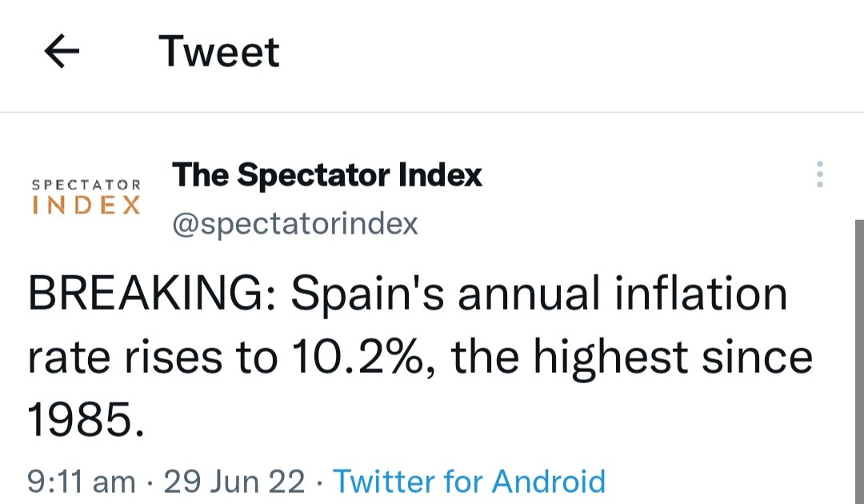Click the word Spain's in the tweet
This screenshot has width=864, height=504.
367,294
